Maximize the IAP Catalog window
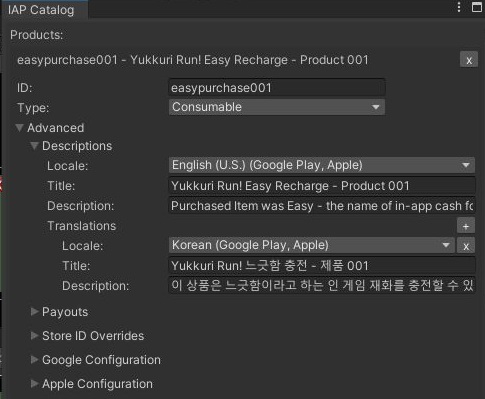 tap(477, 7)
